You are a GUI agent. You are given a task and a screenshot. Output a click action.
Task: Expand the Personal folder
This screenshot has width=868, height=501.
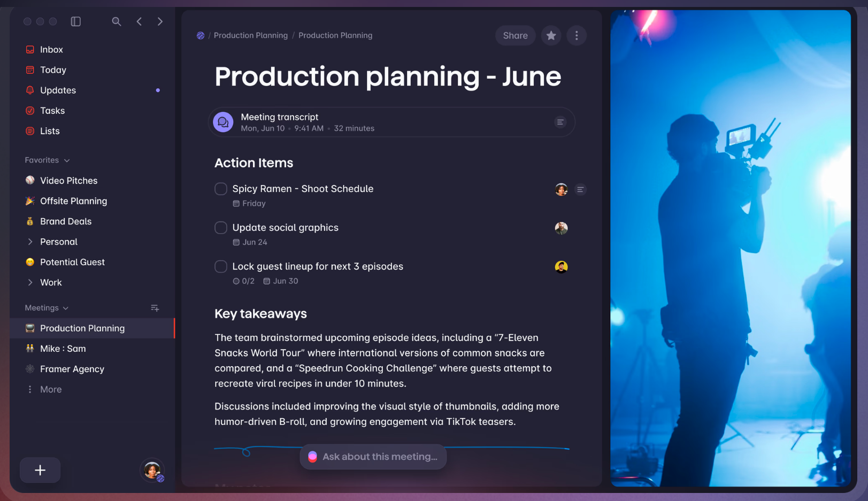(30, 242)
